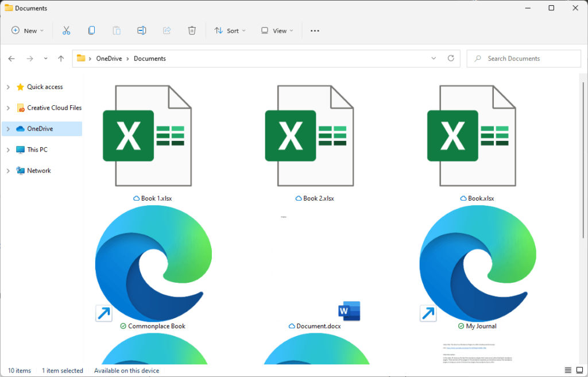Click the Delete trash can icon
The width and height of the screenshot is (588, 377).
click(192, 31)
